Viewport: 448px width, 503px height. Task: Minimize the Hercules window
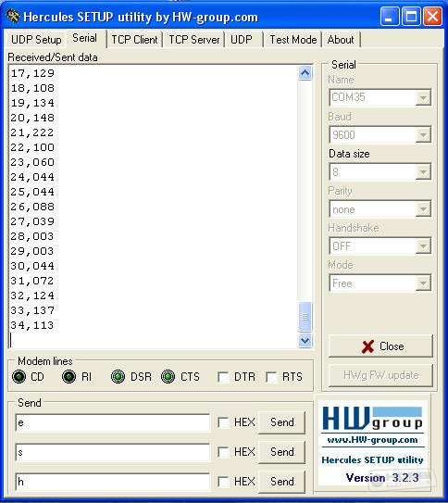point(390,16)
